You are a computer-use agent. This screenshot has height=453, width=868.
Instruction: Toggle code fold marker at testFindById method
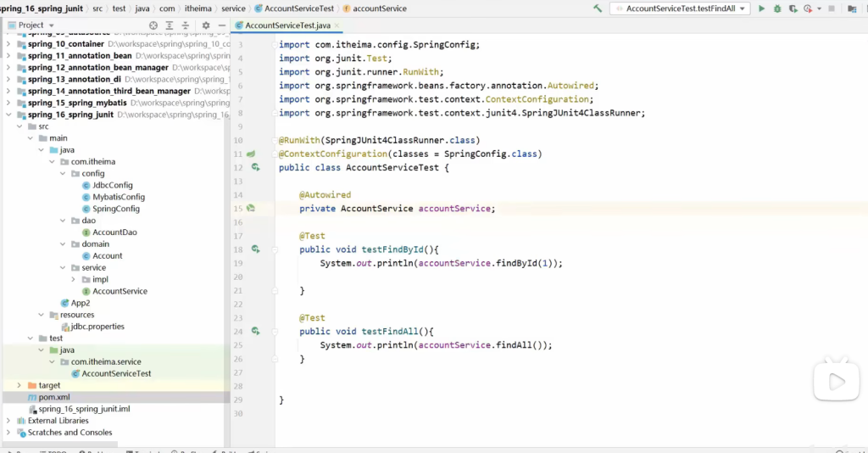(x=275, y=249)
